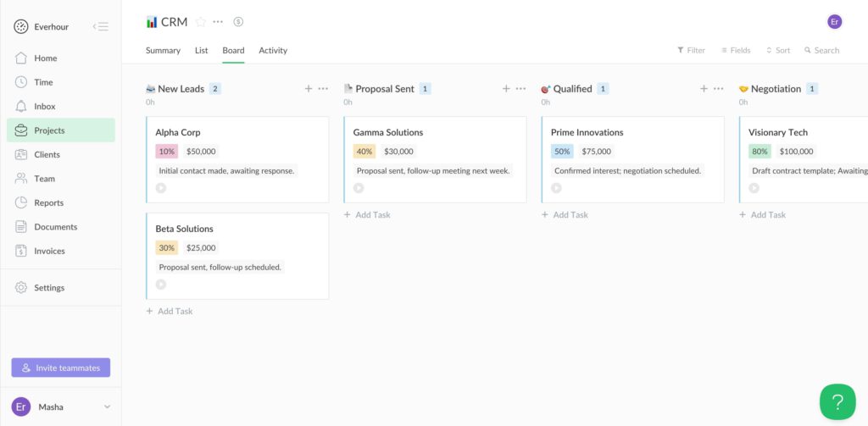868x426 pixels.
Task: Switch to the Summary tab
Action: point(163,50)
